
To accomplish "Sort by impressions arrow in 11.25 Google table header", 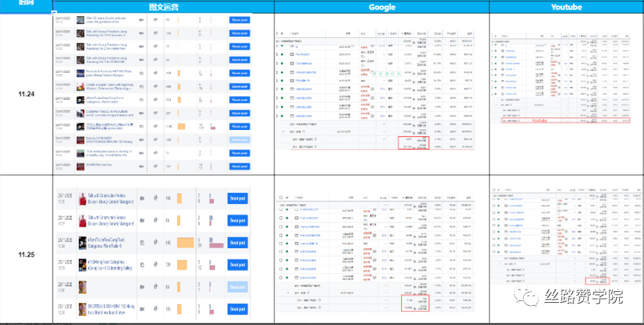I will coord(403,197).
